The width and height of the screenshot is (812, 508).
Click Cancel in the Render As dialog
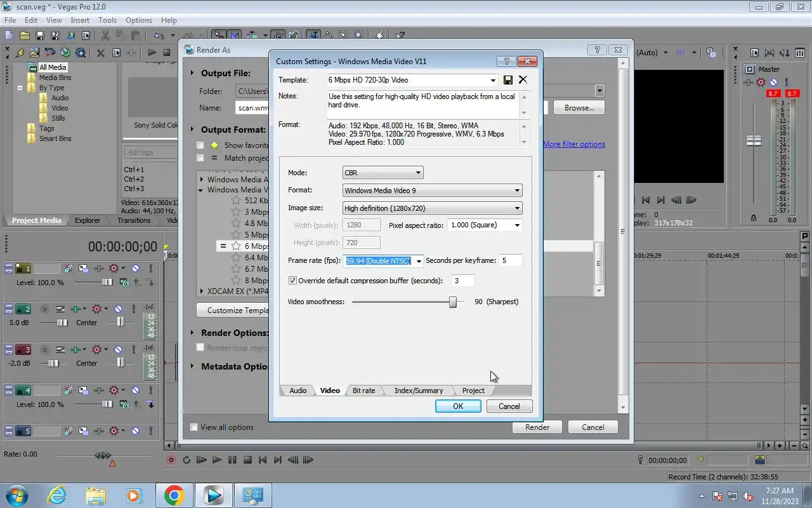[593, 427]
